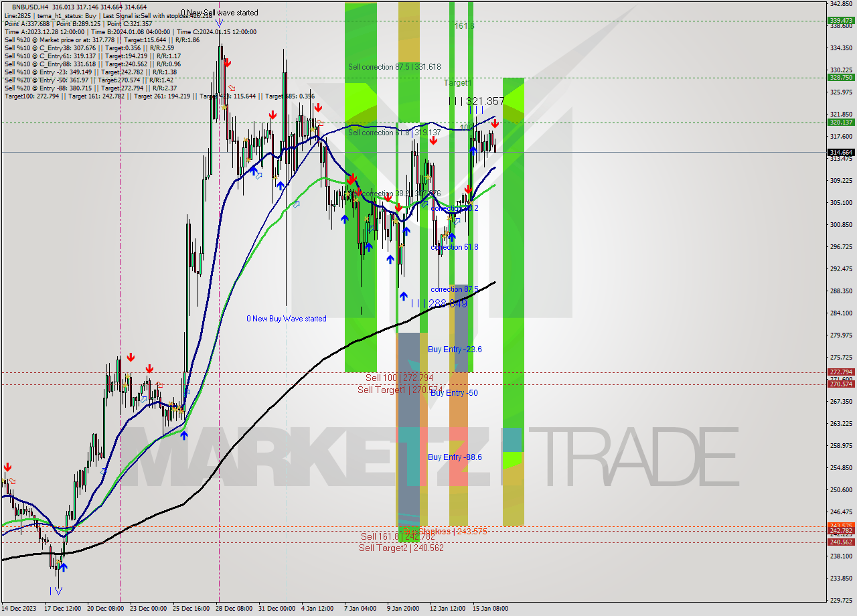Click the 'I I I 288.849' wave label

439,303
